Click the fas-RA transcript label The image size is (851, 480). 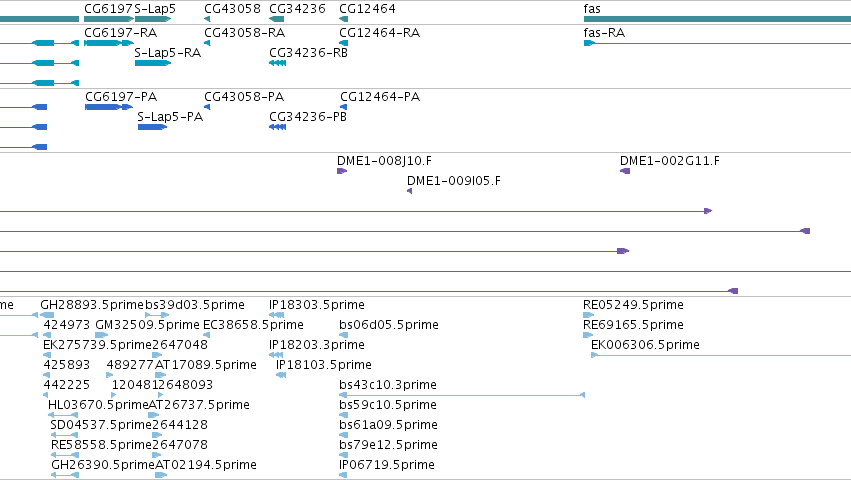(x=604, y=33)
